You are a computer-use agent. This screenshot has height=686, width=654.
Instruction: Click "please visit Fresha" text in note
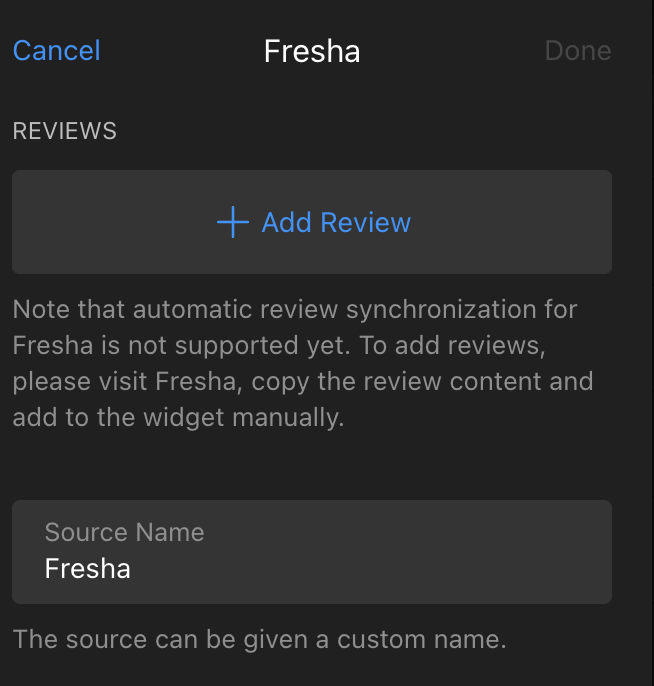click(124, 382)
